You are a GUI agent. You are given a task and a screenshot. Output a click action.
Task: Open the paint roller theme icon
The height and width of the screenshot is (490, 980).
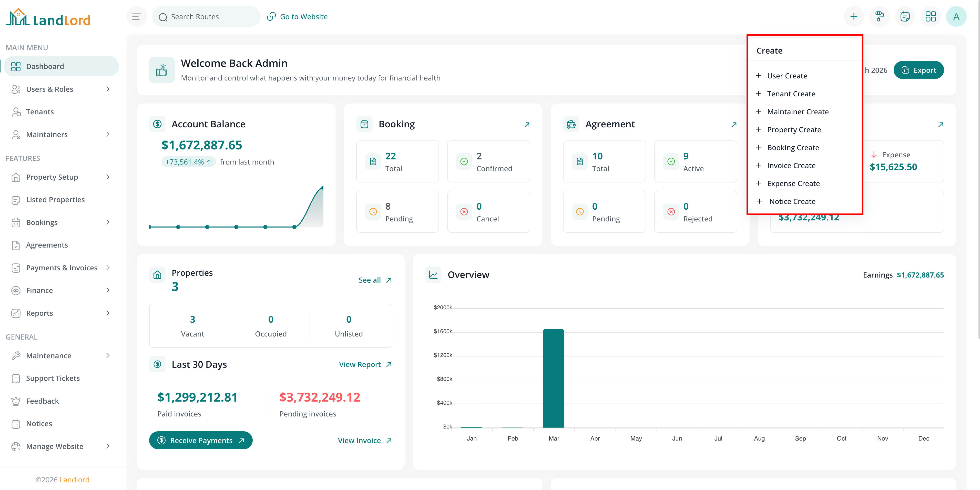tap(879, 16)
